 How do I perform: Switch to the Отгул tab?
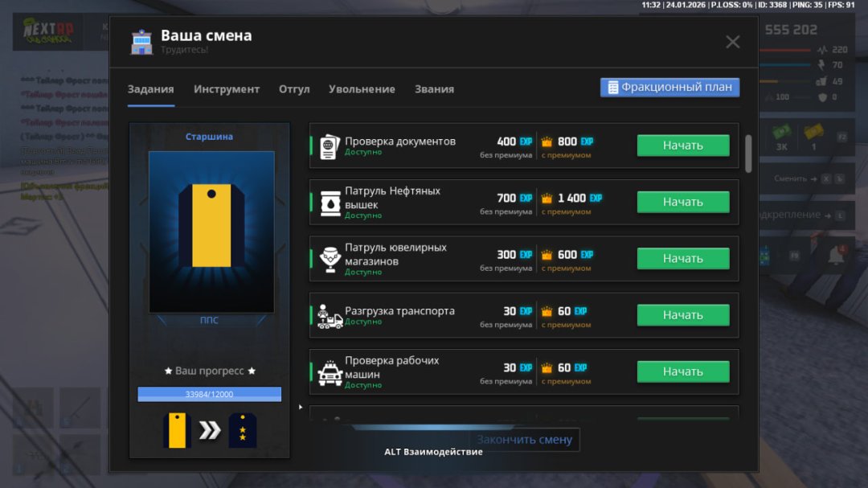294,89
